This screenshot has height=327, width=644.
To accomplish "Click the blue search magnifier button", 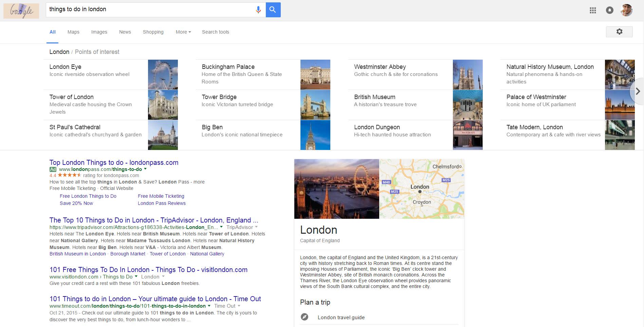I will coord(273,10).
